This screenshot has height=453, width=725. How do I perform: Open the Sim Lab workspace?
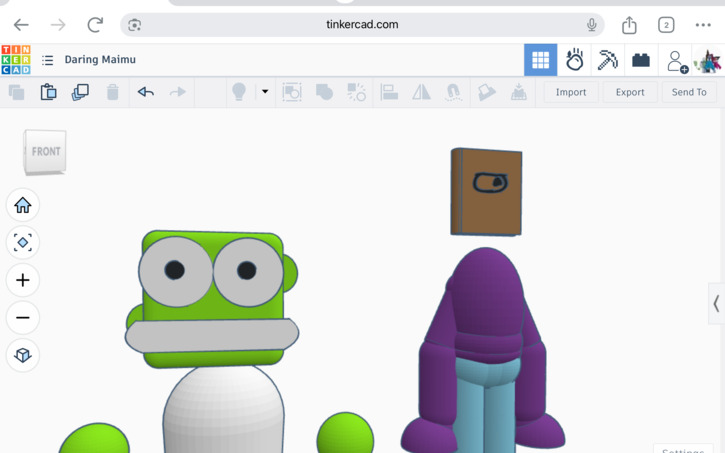tap(574, 60)
